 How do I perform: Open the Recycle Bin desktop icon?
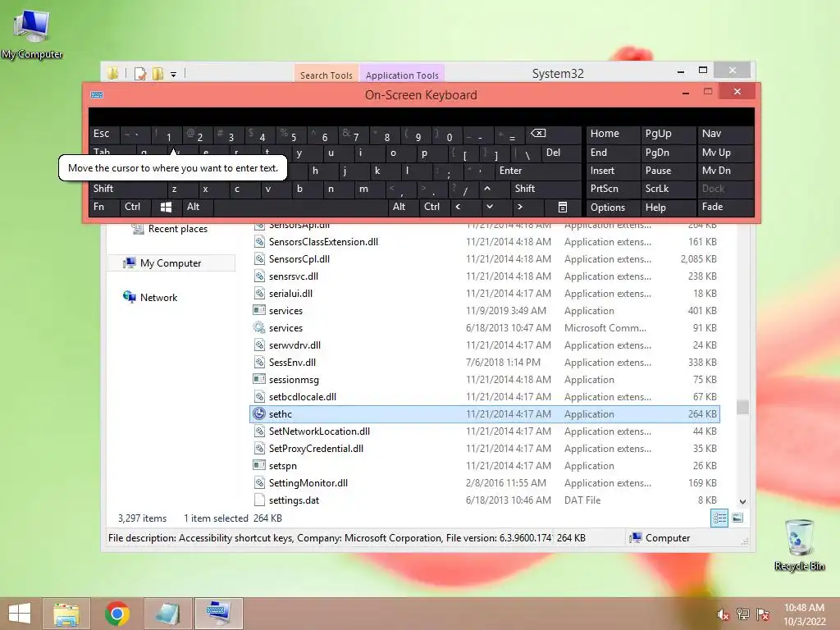799,545
